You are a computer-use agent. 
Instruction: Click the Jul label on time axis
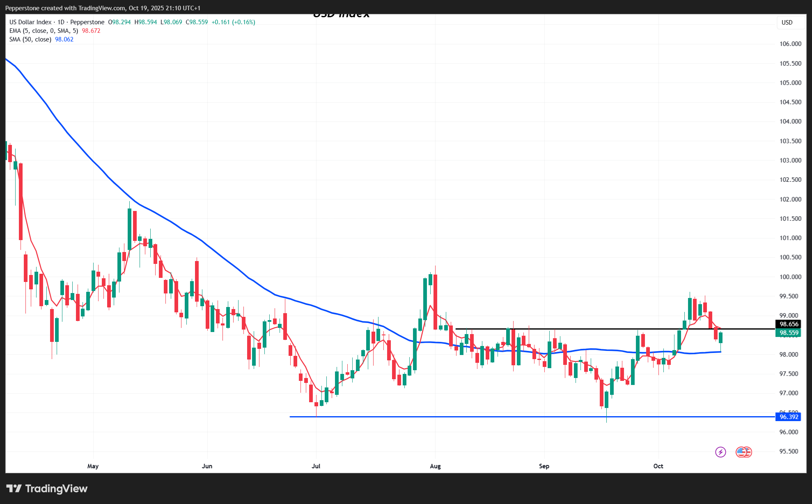pos(316,466)
